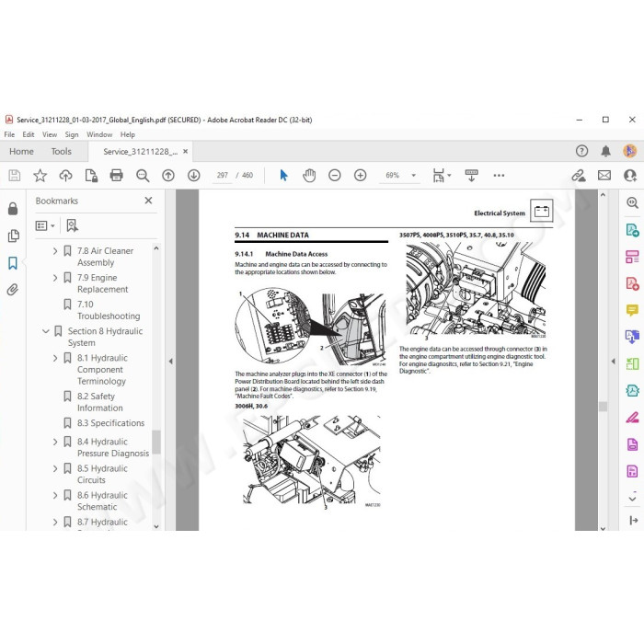Screen dimensions: 644x644
Task: Open 8.5 Hydraulic Circuits bookmark
Action: pyautogui.click(x=102, y=475)
